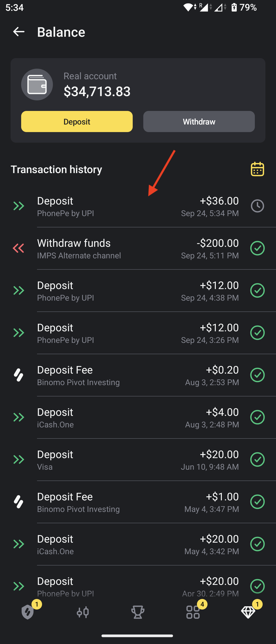Tap Binomo logo icon on May 4 Deposit Fee
The image size is (276, 644).
tap(18, 502)
